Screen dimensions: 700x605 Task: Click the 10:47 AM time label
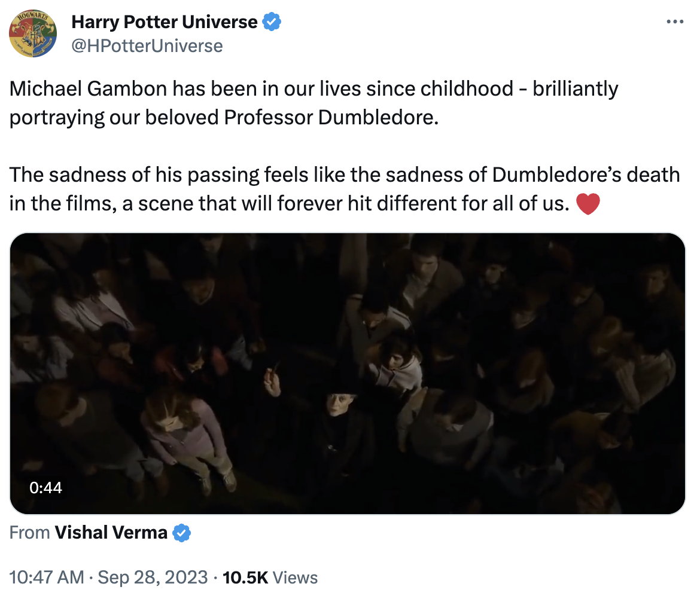click(x=46, y=577)
